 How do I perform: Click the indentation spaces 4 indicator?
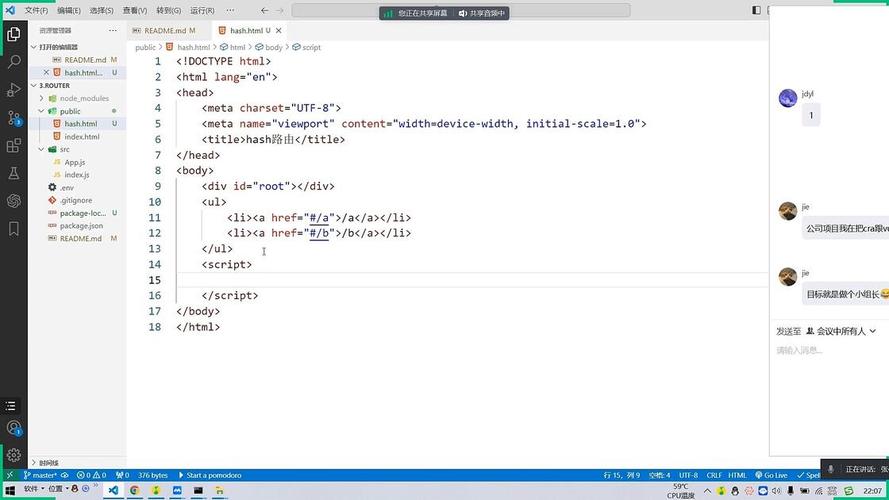coord(659,475)
